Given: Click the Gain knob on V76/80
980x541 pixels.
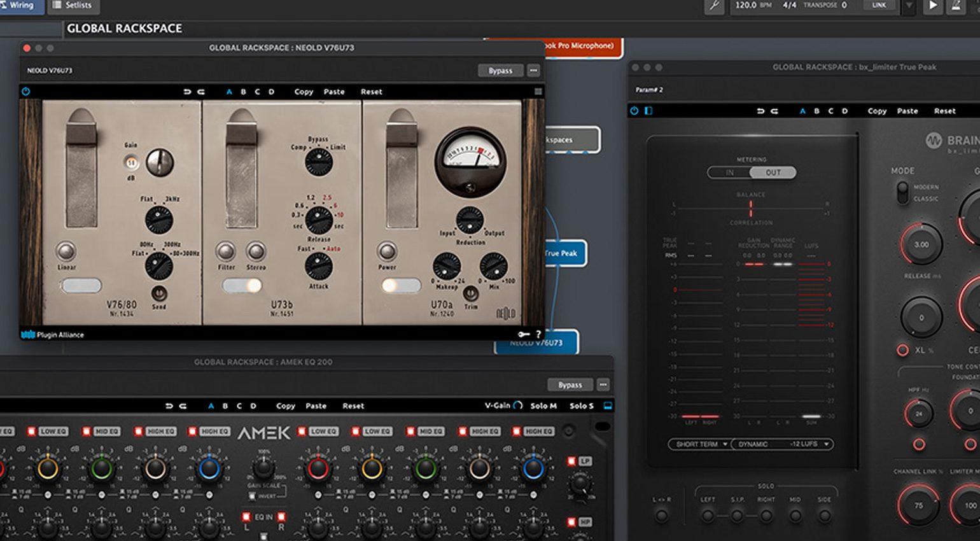Looking at the screenshot, I should pos(159,162).
